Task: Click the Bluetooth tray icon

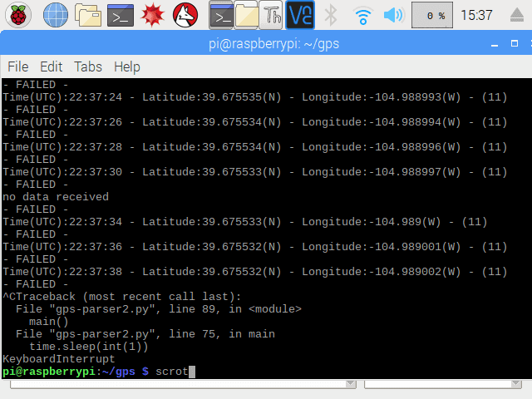Action: [x=331, y=15]
